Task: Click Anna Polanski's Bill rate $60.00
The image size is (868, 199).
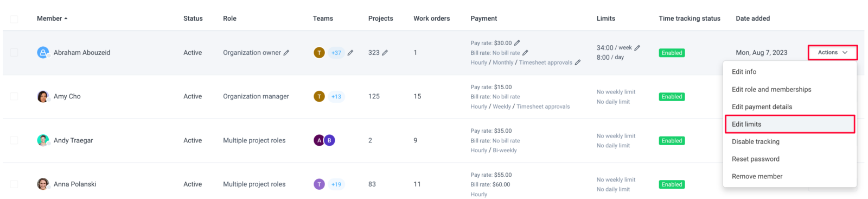Action: coord(490,184)
